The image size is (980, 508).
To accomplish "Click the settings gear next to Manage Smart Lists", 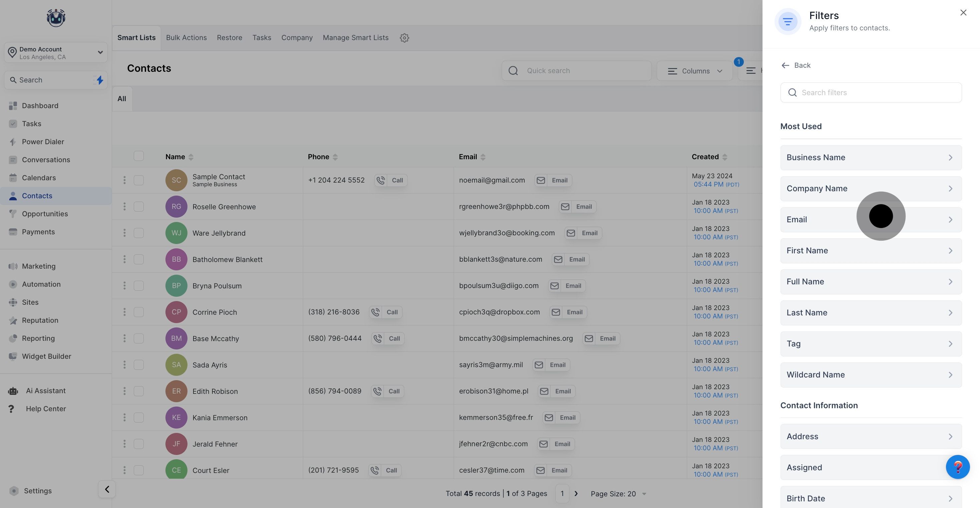I will pos(404,38).
